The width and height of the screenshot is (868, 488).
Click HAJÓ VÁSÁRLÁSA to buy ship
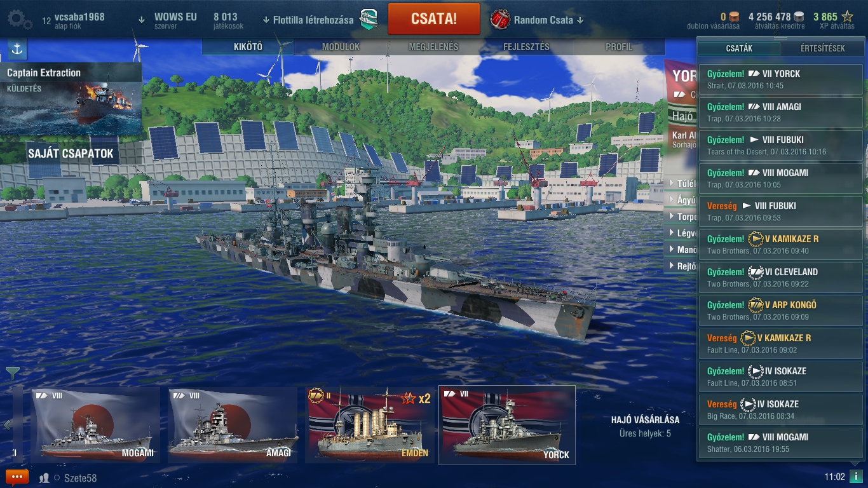[x=645, y=419]
